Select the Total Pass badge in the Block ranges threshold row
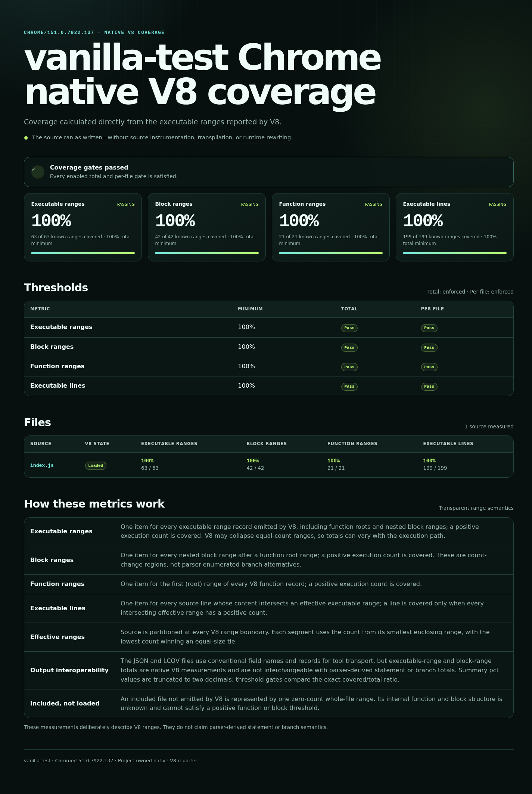The image size is (532, 794). (x=349, y=348)
